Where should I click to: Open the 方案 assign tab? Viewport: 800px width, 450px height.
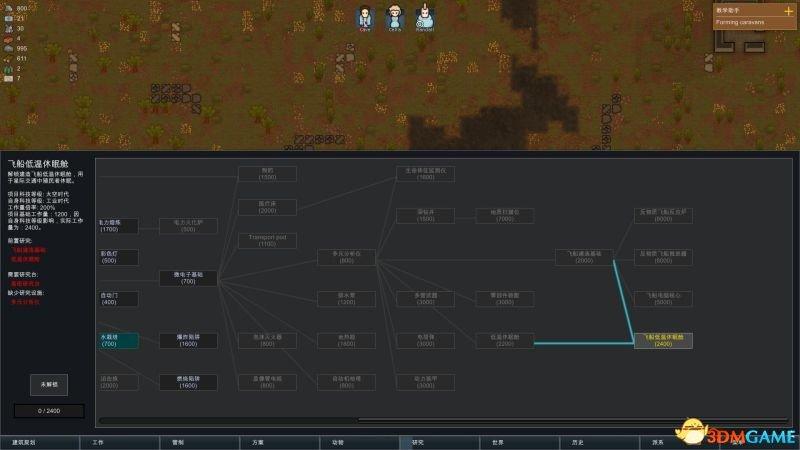280,442
